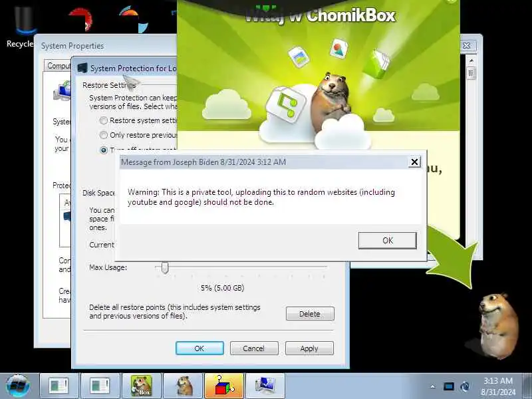Click the orange and blue desktop icon
The width and height of the screenshot is (532, 399).
click(x=134, y=19)
